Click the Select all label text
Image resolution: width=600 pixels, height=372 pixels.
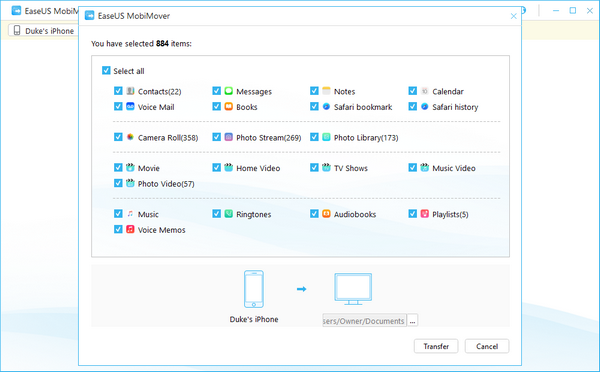(129, 71)
